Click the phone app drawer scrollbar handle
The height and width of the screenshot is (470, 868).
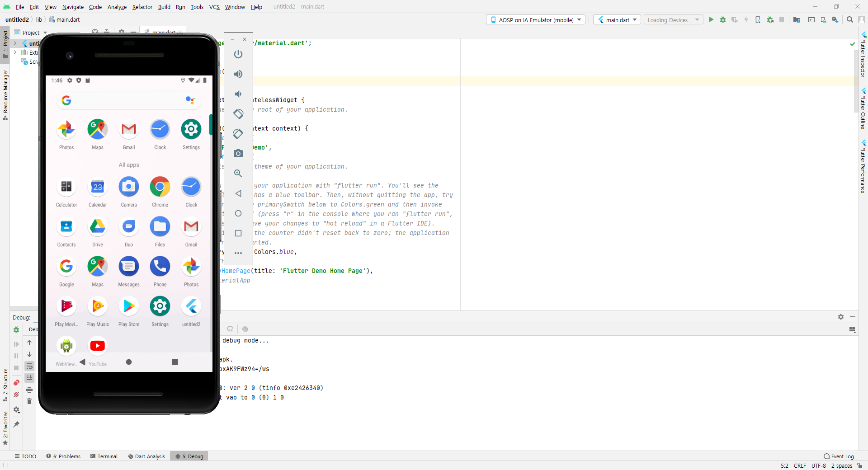click(211, 125)
